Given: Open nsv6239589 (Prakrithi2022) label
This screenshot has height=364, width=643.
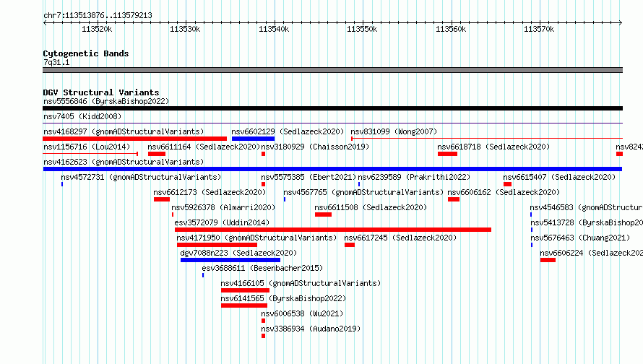Looking at the screenshot, I should (x=414, y=177).
